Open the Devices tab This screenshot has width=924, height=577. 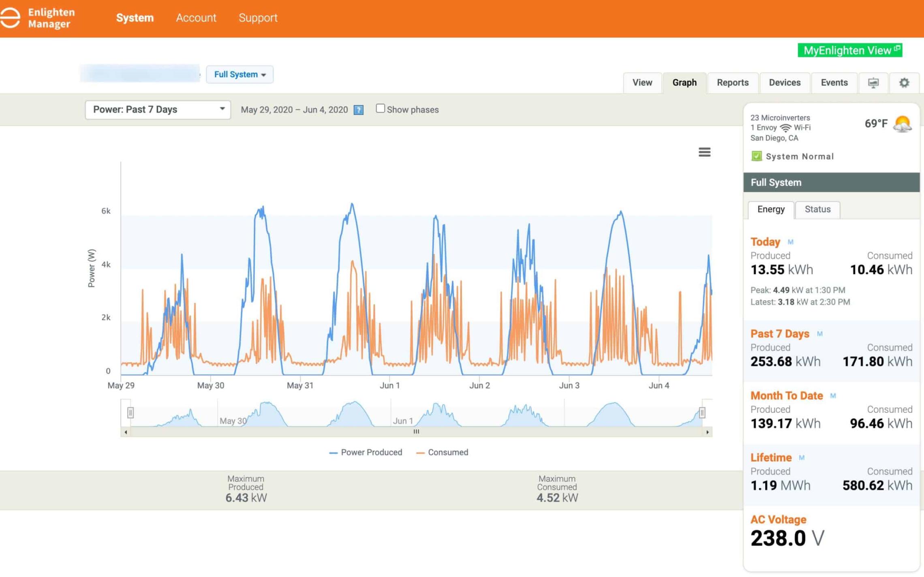785,83
